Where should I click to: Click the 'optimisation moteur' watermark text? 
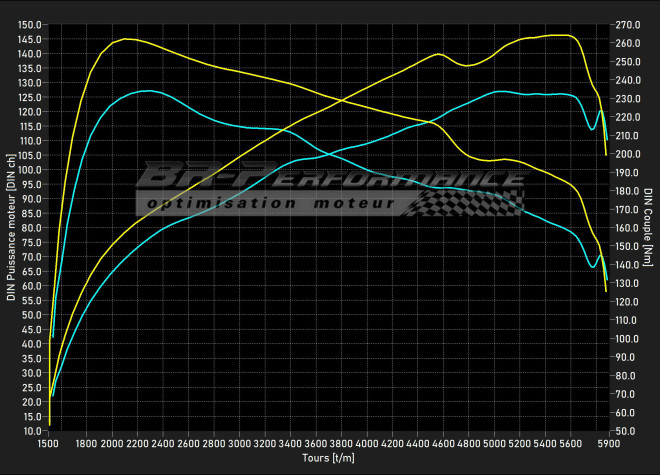click(268, 204)
